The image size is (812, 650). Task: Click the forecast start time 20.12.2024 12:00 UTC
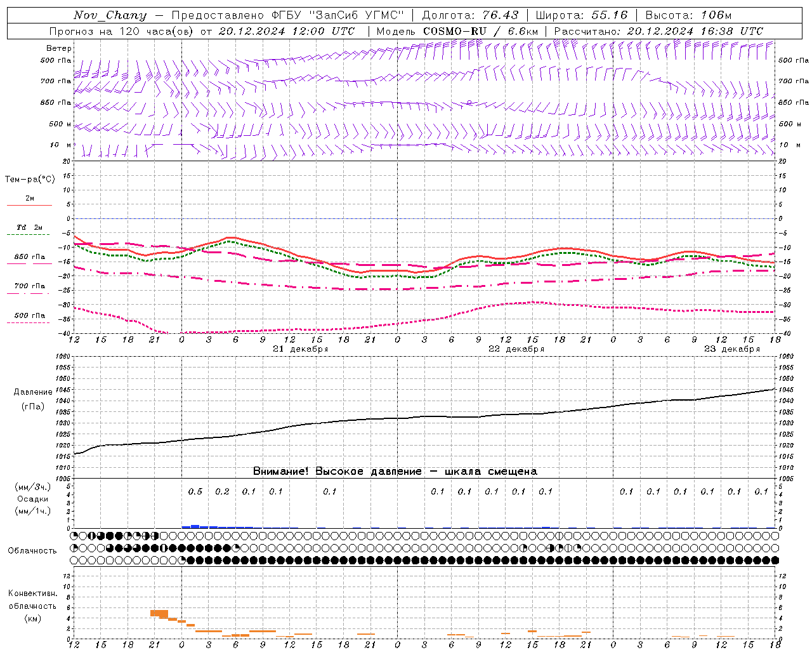[x=287, y=31]
